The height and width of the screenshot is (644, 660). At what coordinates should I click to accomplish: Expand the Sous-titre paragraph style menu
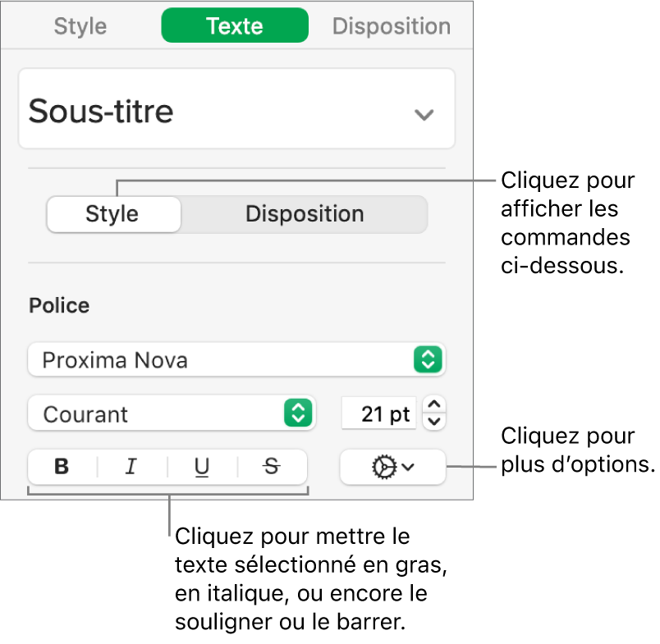424,114
